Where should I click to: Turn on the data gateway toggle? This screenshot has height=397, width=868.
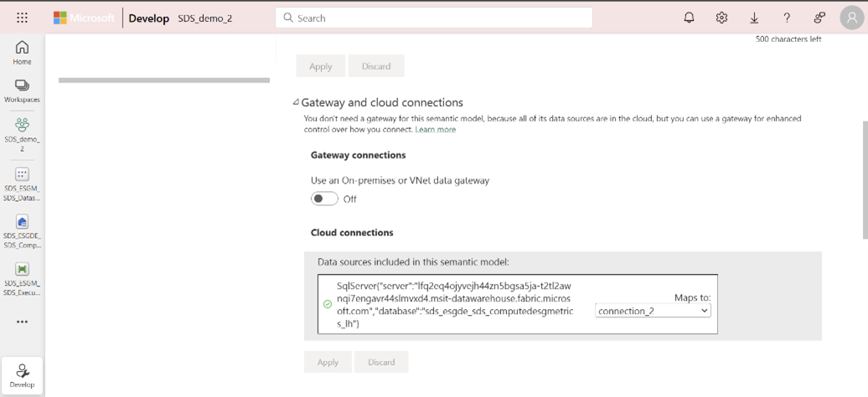coord(324,198)
